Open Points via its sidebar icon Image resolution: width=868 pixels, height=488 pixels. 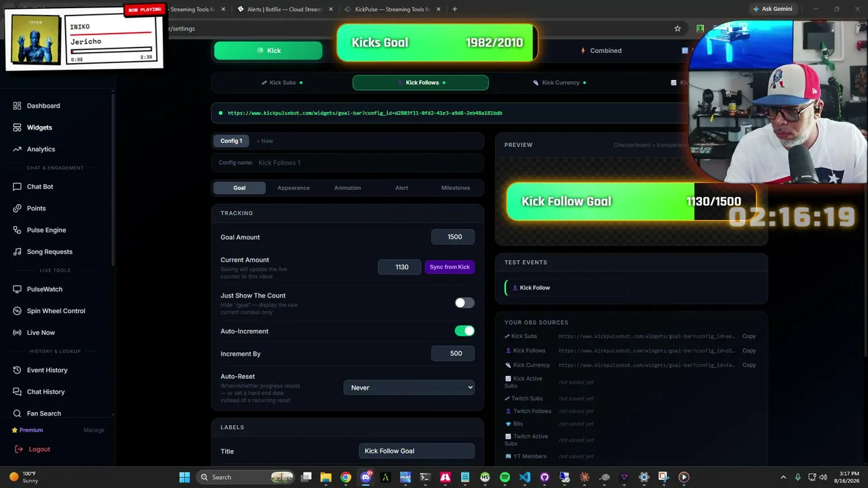[x=17, y=208]
